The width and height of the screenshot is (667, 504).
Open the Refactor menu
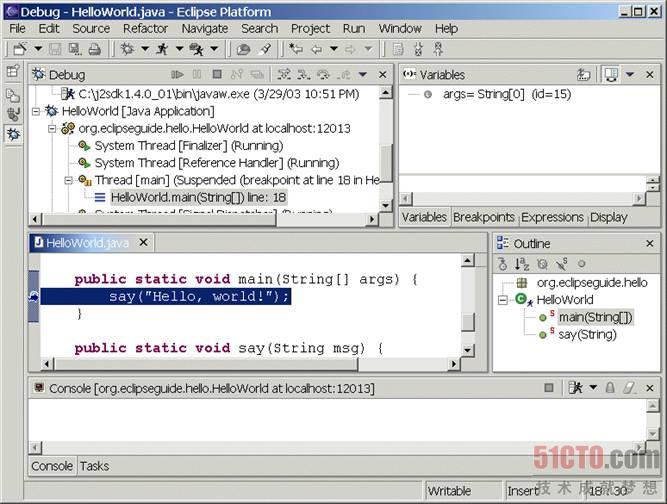pos(145,28)
